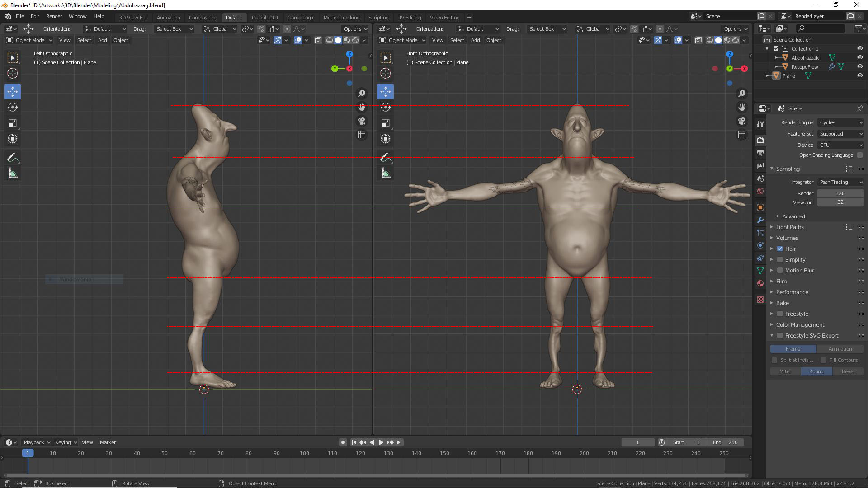
Task: Open the Texture properties checker tab
Action: pyautogui.click(x=760, y=300)
